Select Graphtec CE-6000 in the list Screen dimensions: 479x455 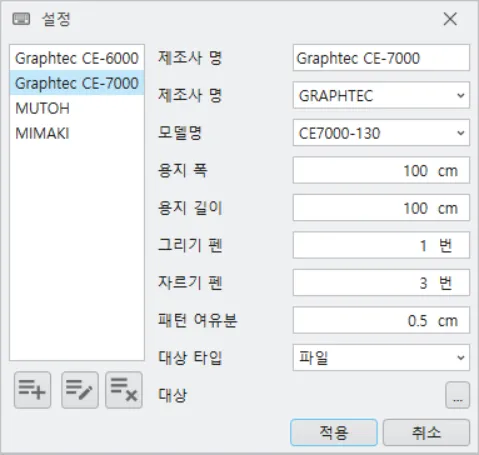(77, 58)
